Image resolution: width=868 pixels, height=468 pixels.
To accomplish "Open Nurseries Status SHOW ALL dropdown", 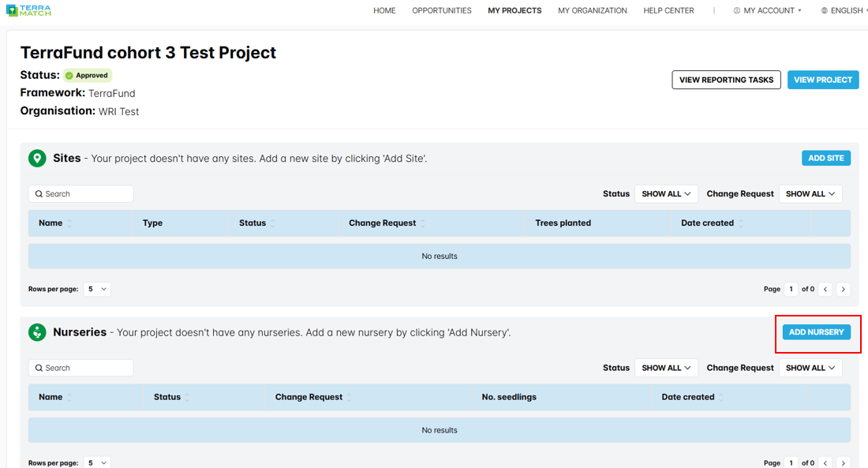I will [666, 368].
